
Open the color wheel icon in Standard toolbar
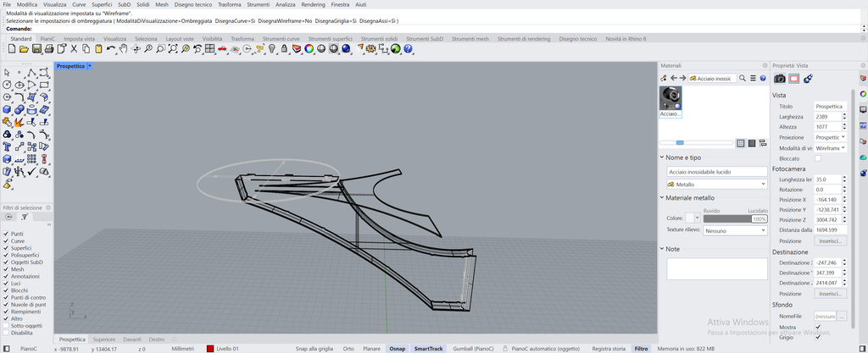coord(309,49)
